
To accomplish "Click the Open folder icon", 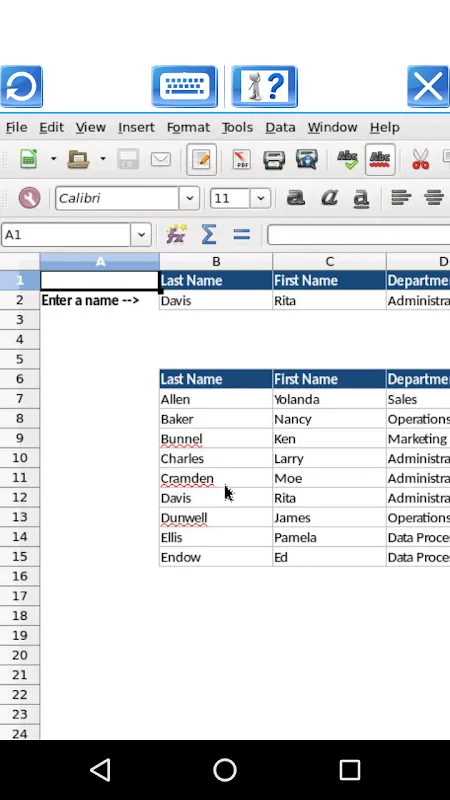I will pos(78,160).
